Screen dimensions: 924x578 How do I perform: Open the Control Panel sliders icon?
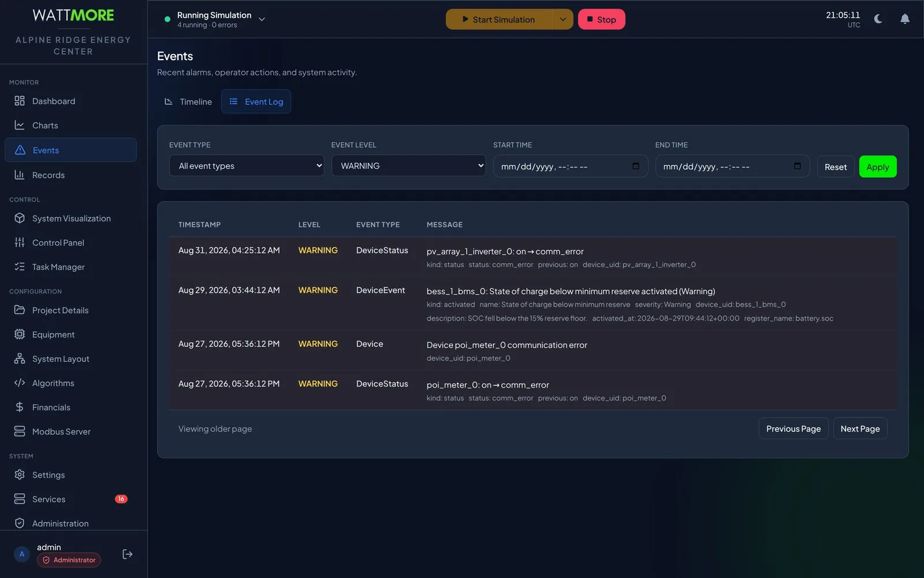click(20, 243)
